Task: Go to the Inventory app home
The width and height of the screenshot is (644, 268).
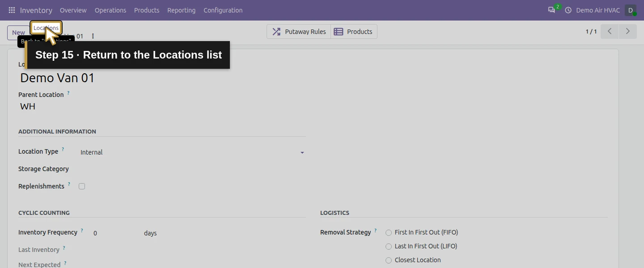Action: coord(36,10)
